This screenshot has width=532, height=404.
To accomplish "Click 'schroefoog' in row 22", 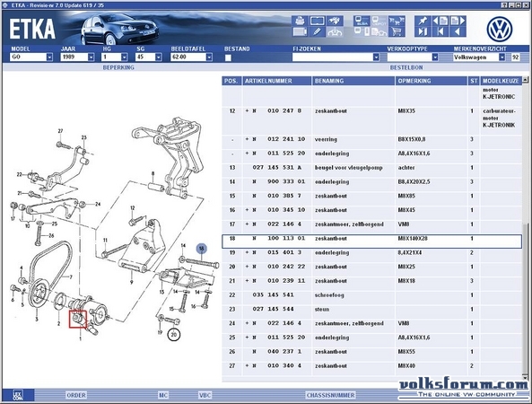I will pyautogui.click(x=329, y=295).
